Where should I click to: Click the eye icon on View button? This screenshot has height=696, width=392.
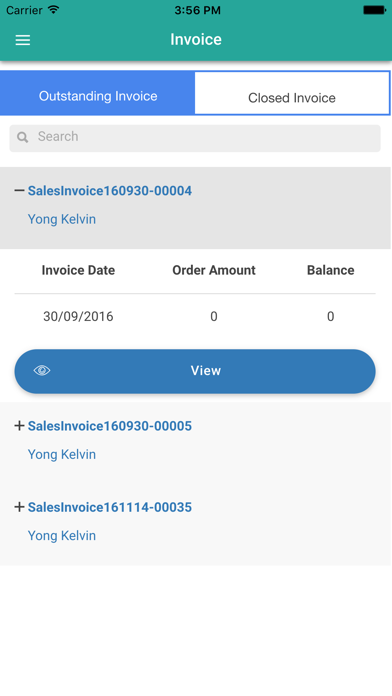pyautogui.click(x=42, y=371)
